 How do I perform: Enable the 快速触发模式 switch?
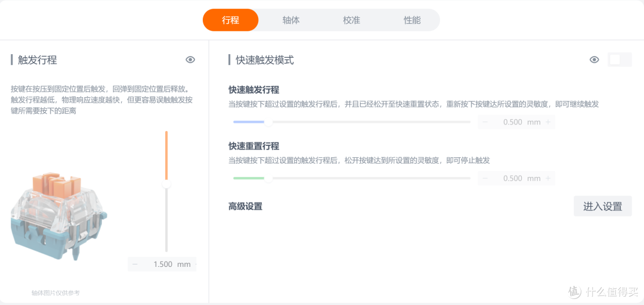[x=620, y=60]
